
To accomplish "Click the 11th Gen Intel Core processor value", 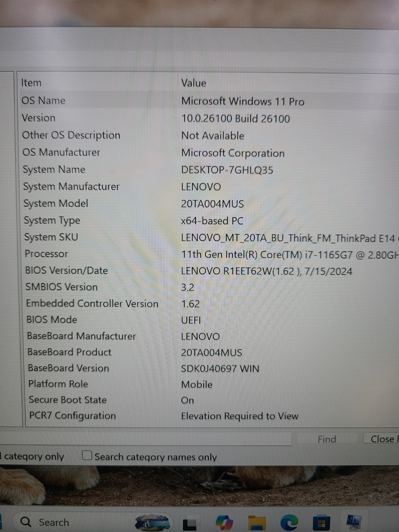I will click(289, 255).
